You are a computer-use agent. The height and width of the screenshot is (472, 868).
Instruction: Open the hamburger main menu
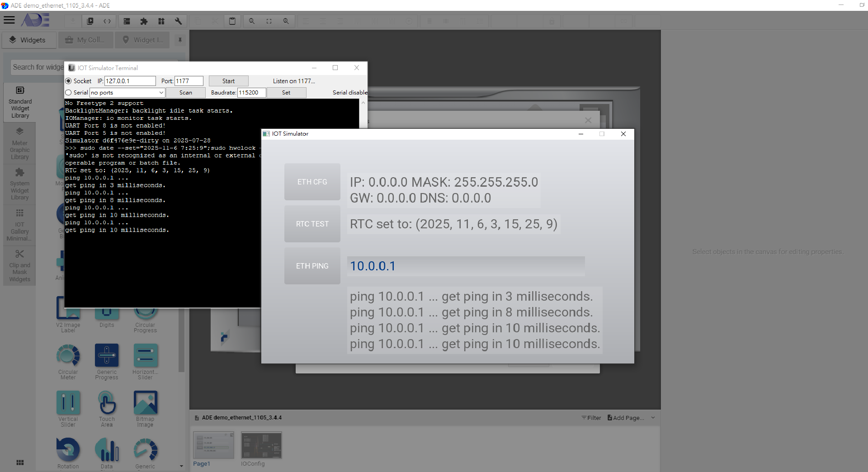tap(9, 20)
